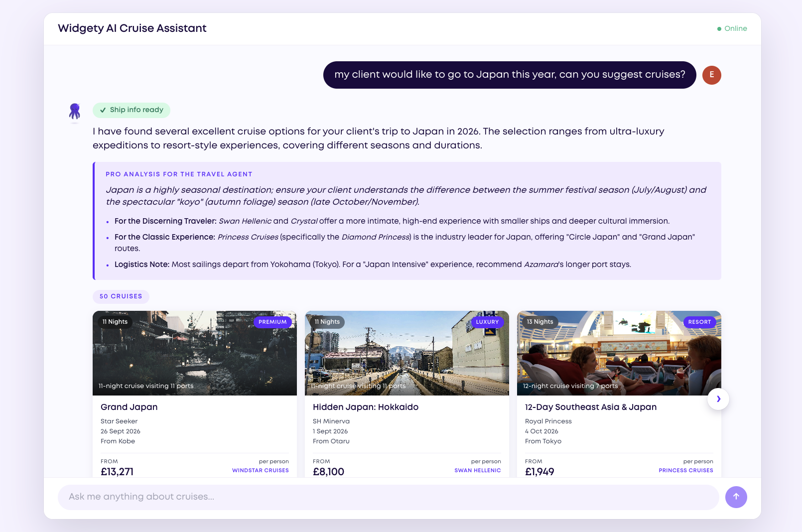The width and height of the screenshot is (802, 532).
Task: Click the Royal Princess ship name
Action: click(548, 421)
